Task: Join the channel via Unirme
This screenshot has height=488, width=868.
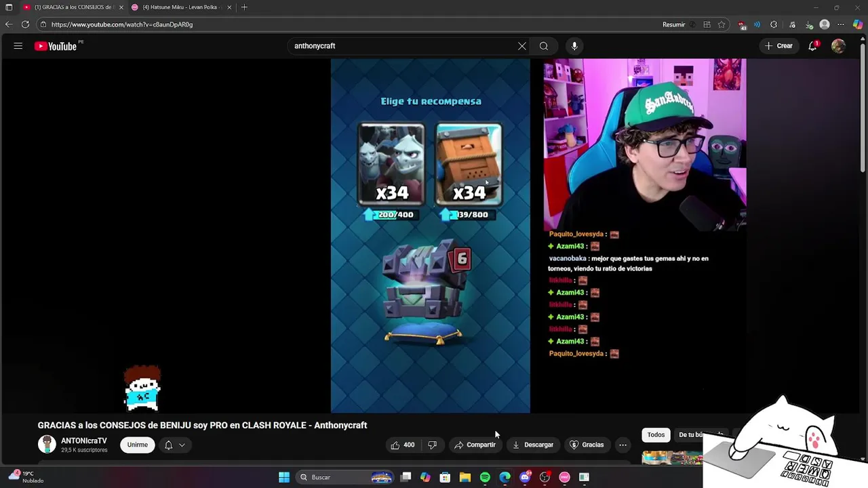Action: [138, 445]
